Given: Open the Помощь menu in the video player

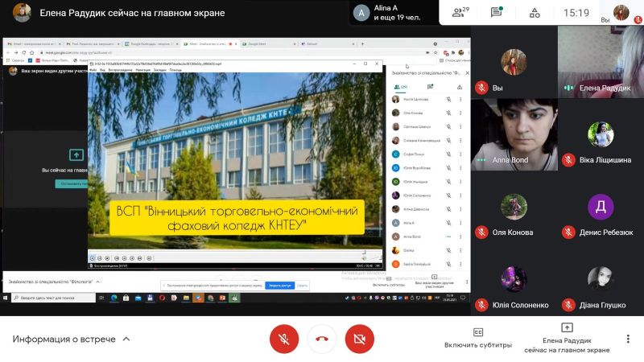Looking at the screenshot, I should tap(175, 70).
